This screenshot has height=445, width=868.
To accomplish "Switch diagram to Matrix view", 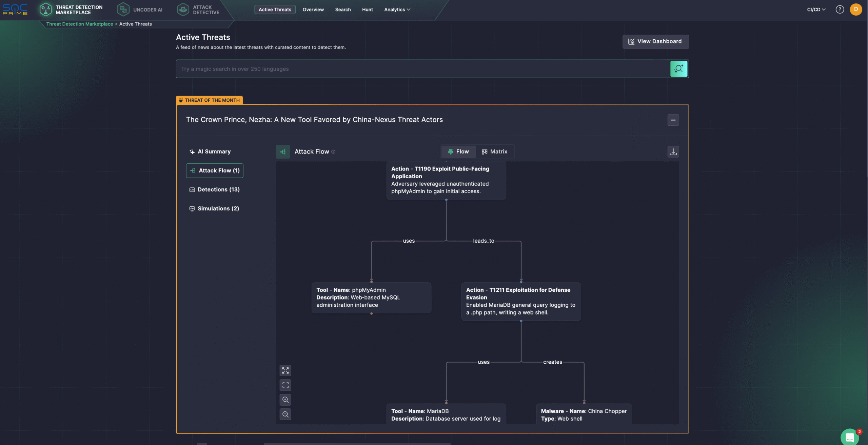I will (x=495, y=152).
